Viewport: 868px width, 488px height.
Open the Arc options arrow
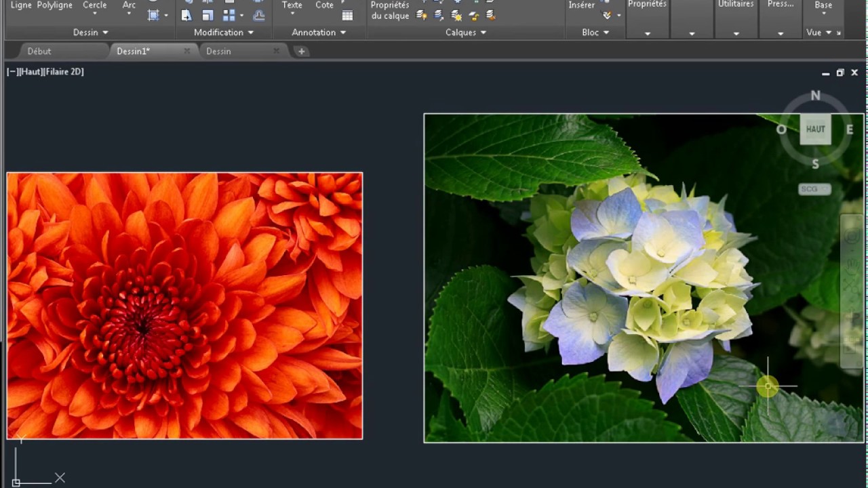pyautogui.click(x=129, y=14)
